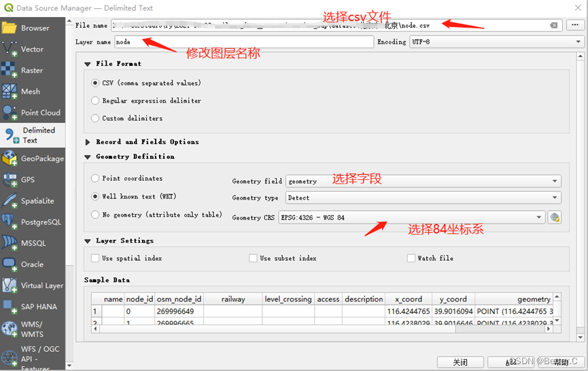Collapse the File Format section

pos(88,64)
